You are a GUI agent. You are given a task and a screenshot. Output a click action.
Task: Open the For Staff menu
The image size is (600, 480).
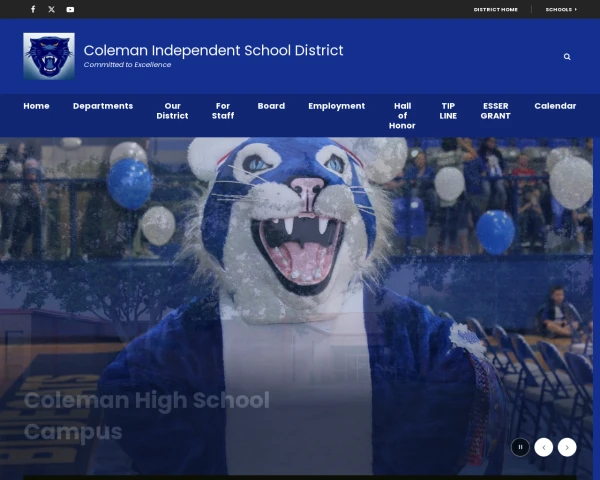[x=223, y=111]
